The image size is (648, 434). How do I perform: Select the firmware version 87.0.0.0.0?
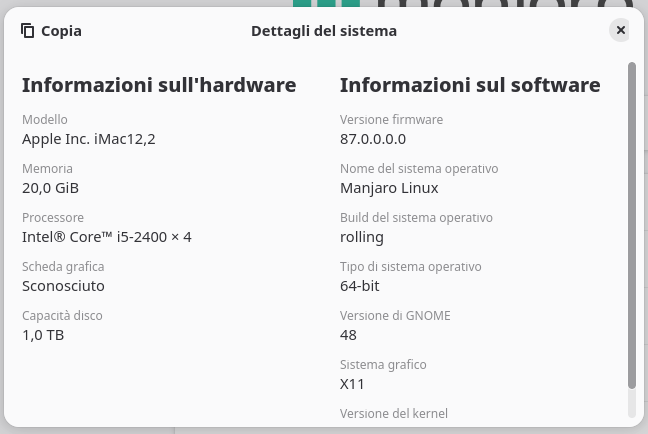(x=373, y=139)
